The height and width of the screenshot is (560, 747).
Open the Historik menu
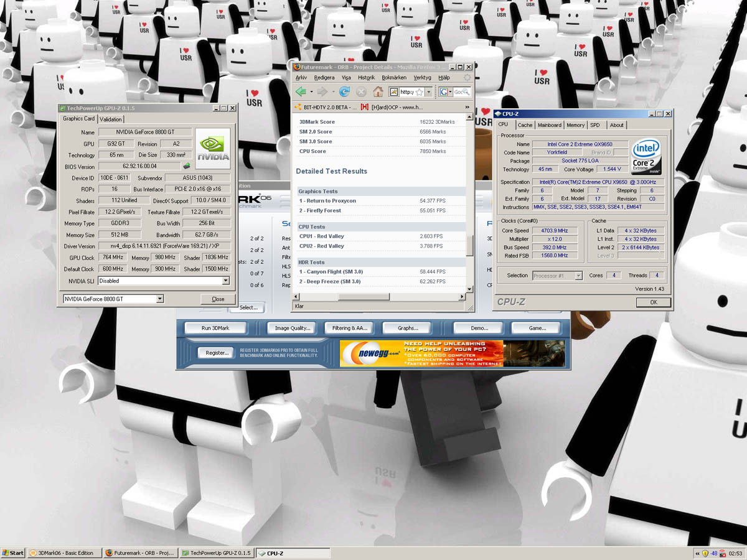click(x=367, y=77)
